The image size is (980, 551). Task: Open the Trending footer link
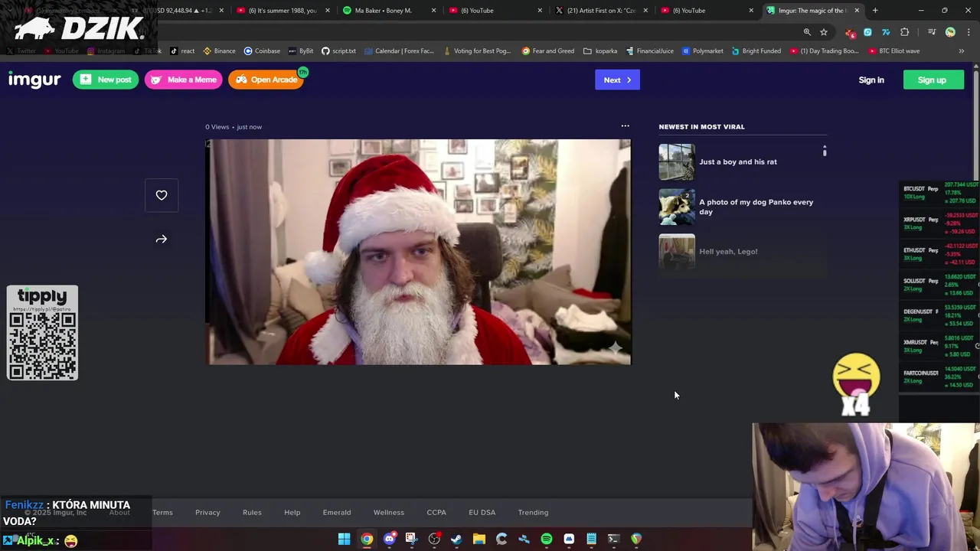coord(533,512)
